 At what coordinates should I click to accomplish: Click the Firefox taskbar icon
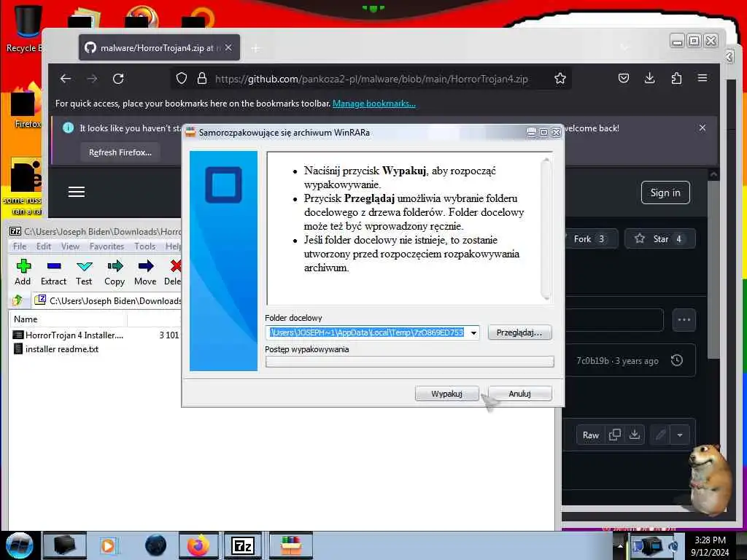coord(198,545)
